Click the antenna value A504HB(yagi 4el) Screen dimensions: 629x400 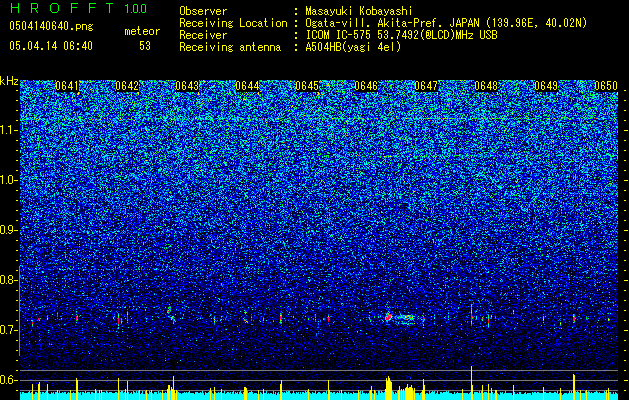tap(353, 47)
